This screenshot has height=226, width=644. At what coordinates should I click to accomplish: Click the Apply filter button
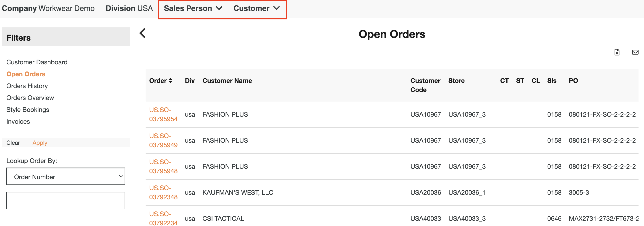coord(40,143)
